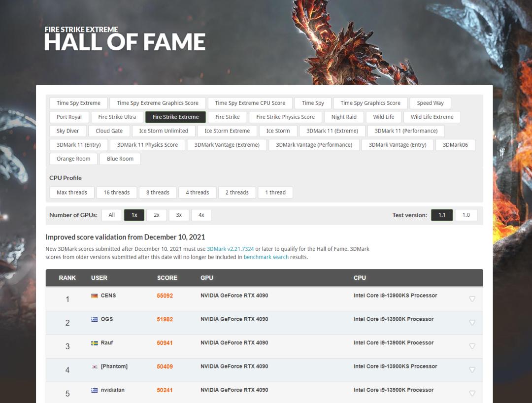Expand details for rank 1 CENS row

click(x=472, y=299)
